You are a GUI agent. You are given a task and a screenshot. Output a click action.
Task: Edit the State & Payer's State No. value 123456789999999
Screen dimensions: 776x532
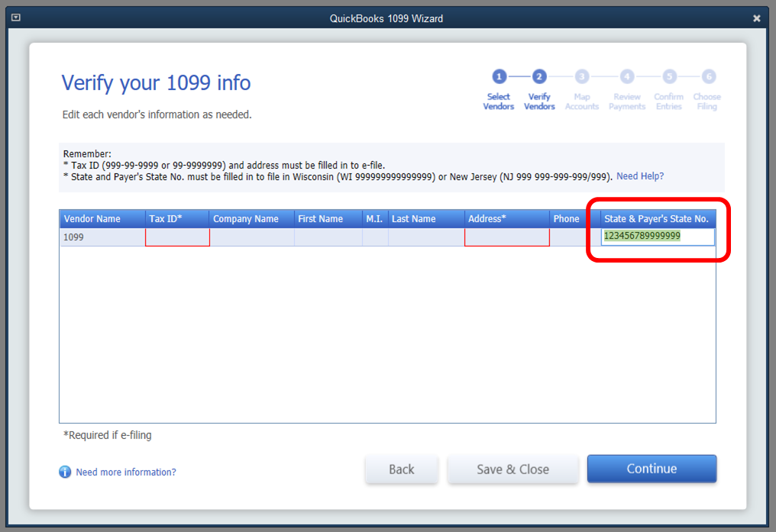(x=658, y=237)
